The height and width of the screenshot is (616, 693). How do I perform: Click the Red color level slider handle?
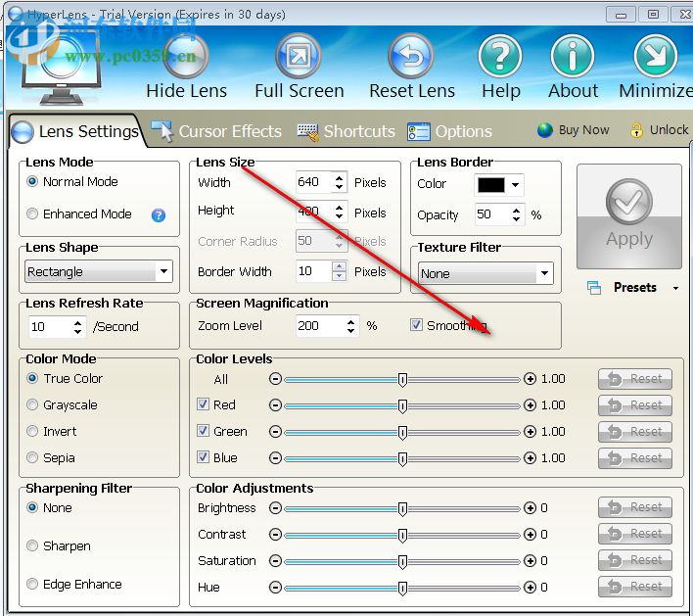click(402, 406)
